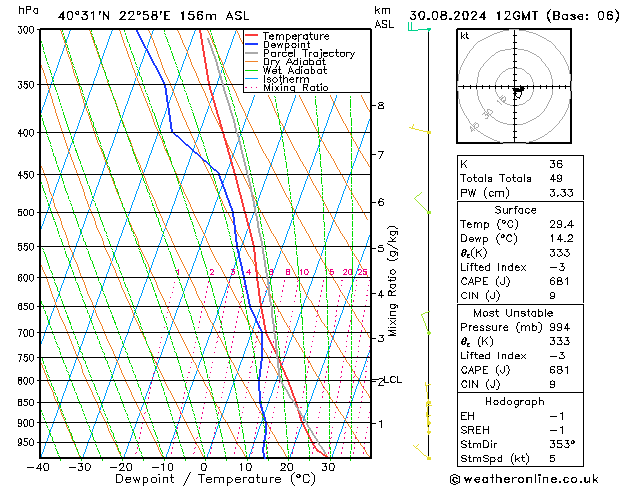The height and width of the screenshot is (486, 629).
Task: Click the 700 hPa wind barb
Action: click(426, 323)
